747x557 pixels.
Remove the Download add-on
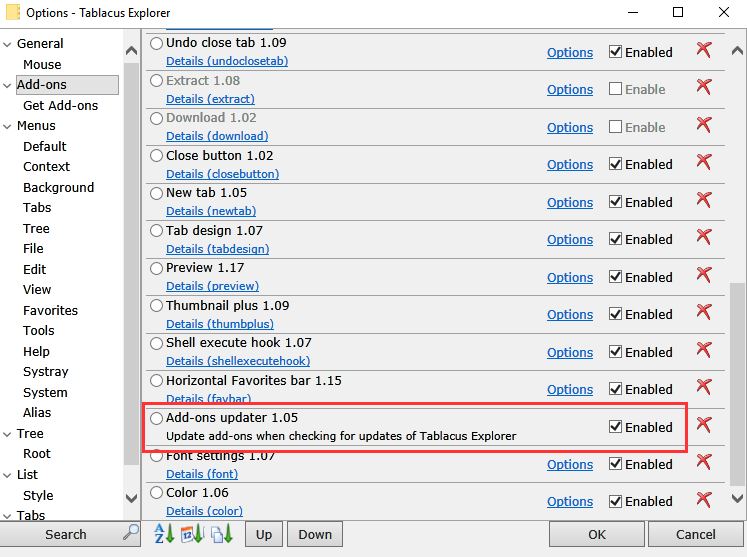704,125
